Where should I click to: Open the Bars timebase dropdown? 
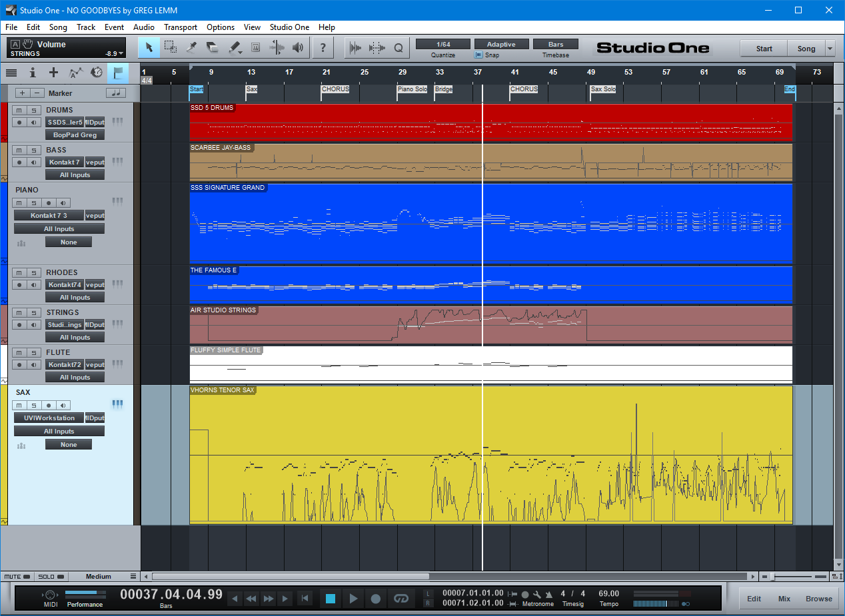(556, 44)
